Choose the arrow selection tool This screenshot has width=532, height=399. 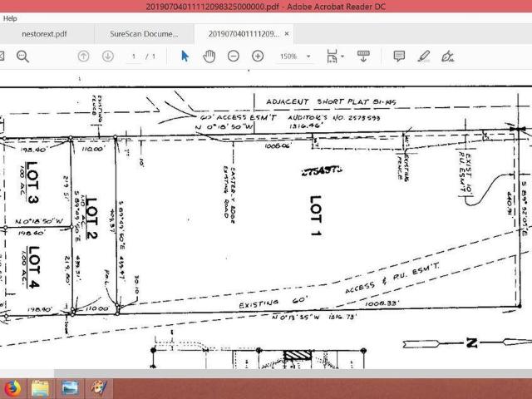[185, 57]
